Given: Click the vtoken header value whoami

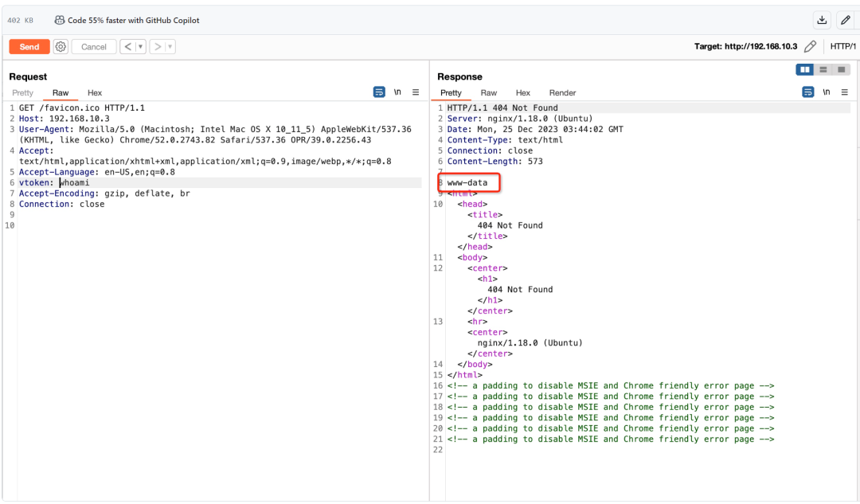Looking at the screenshot, I should tap(75, 182).
